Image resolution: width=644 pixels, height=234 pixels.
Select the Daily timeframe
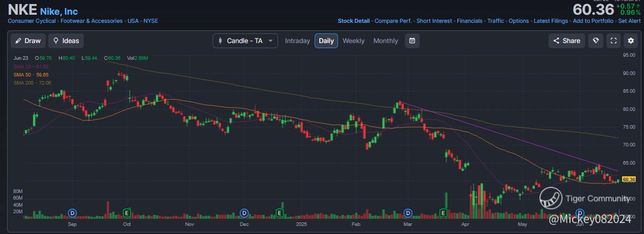coord(326,41)
